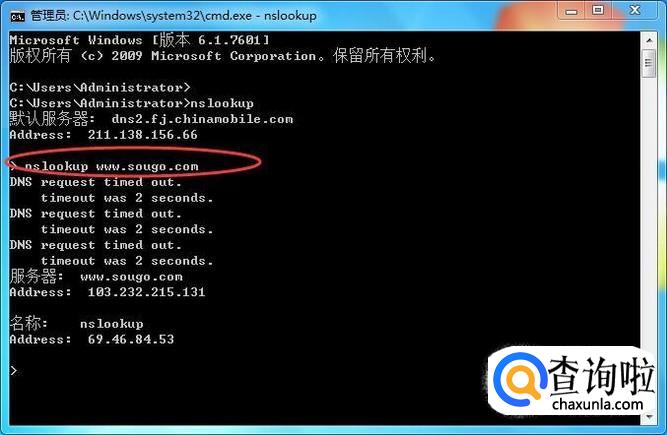The width and height of the screenshot is (667, 435).
Task: Click the scrollbar down arrow
Action: click(649, 417)
